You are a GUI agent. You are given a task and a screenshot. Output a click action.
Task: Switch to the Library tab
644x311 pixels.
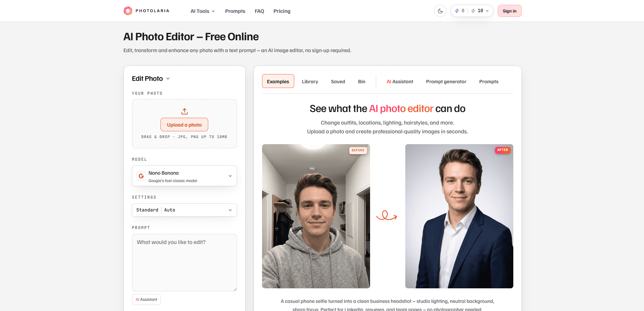[x=310, y=82]
